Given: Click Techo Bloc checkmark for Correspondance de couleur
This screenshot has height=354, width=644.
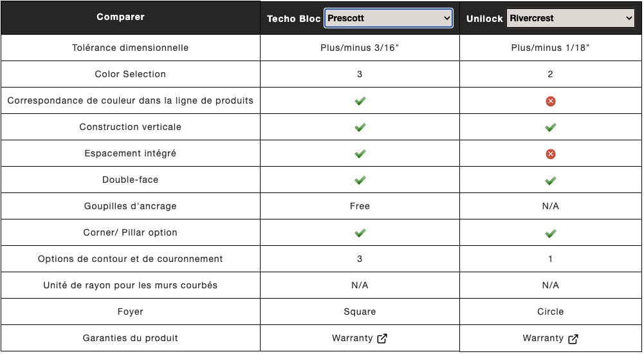Looking at the screenshot, I should [360, 100].
